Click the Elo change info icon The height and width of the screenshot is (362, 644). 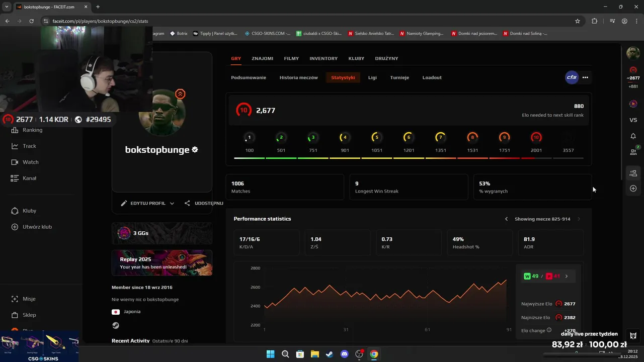click(549, 330)
